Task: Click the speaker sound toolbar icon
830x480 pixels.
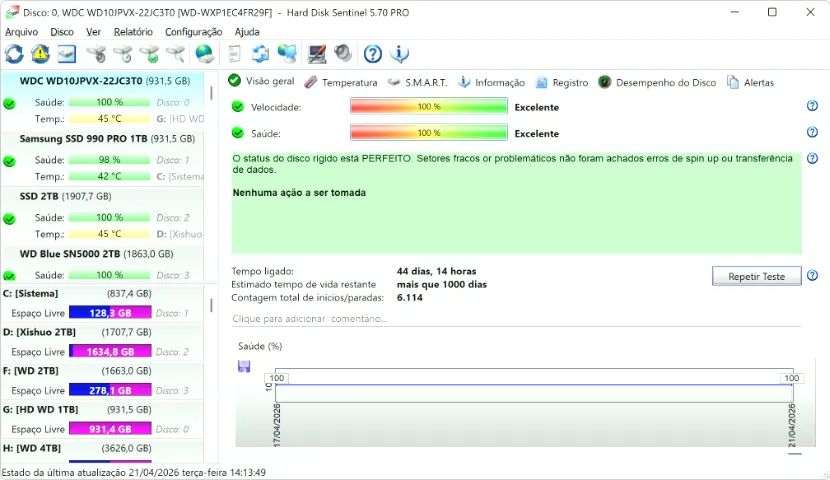Action: [x=343, y=53]
